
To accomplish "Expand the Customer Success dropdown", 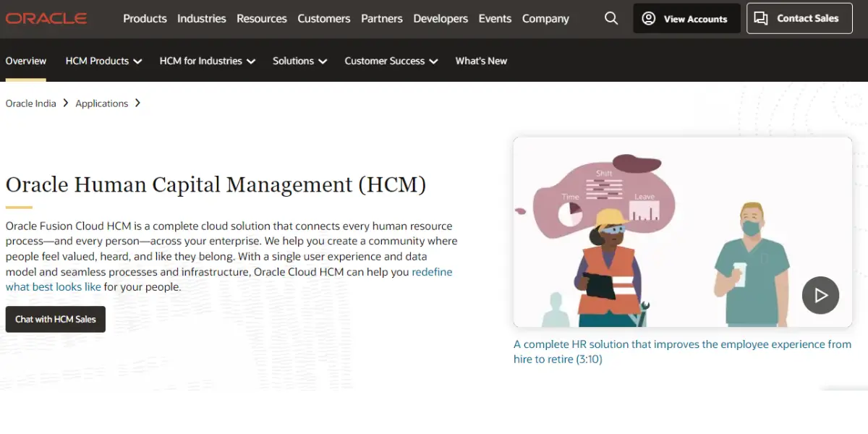I will pos(391,61).
